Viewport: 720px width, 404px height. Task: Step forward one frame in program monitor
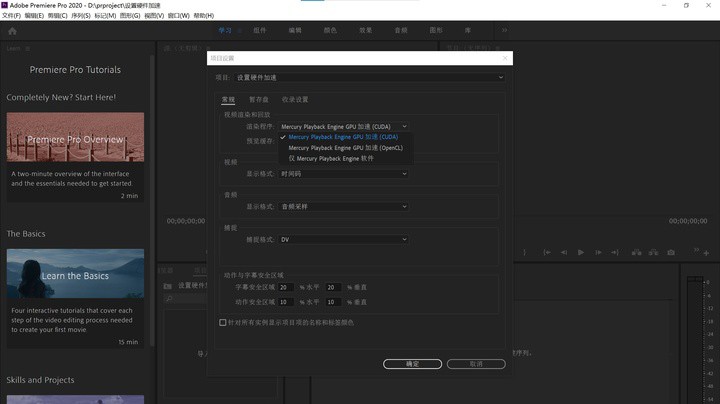click(598, 252)
